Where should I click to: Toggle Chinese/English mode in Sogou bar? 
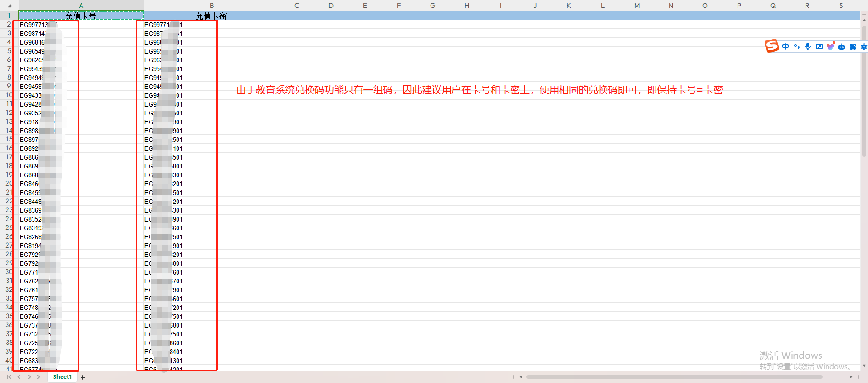coord(786,47)
